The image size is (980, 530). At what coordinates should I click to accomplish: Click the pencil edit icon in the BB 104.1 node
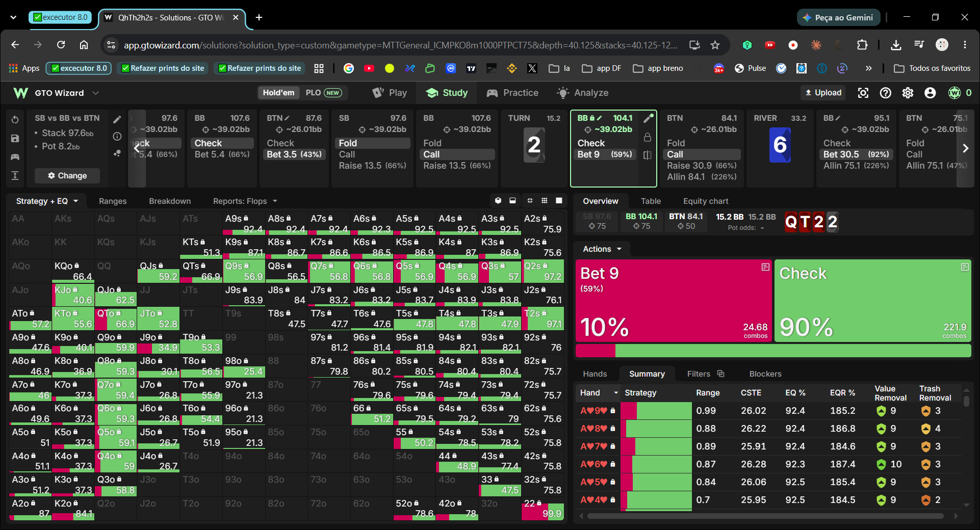click(x=648, y=118)
